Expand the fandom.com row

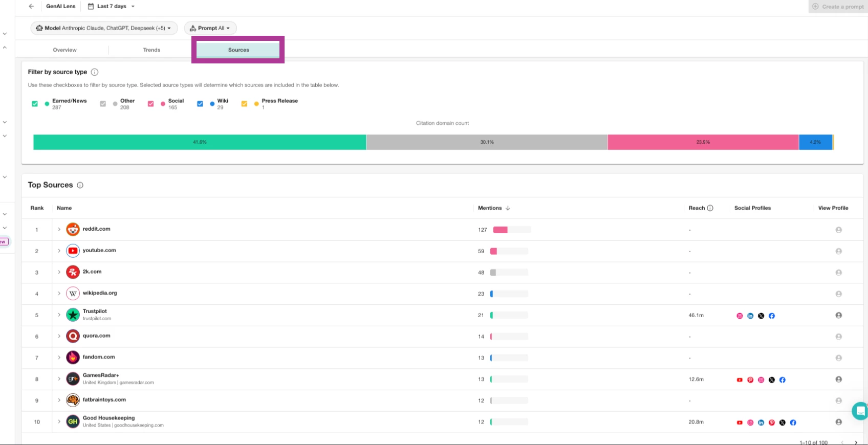tap(59, 358)
